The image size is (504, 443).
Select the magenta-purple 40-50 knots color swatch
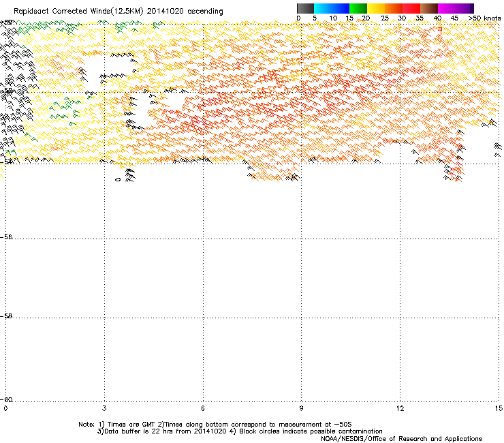click(456, 8)
